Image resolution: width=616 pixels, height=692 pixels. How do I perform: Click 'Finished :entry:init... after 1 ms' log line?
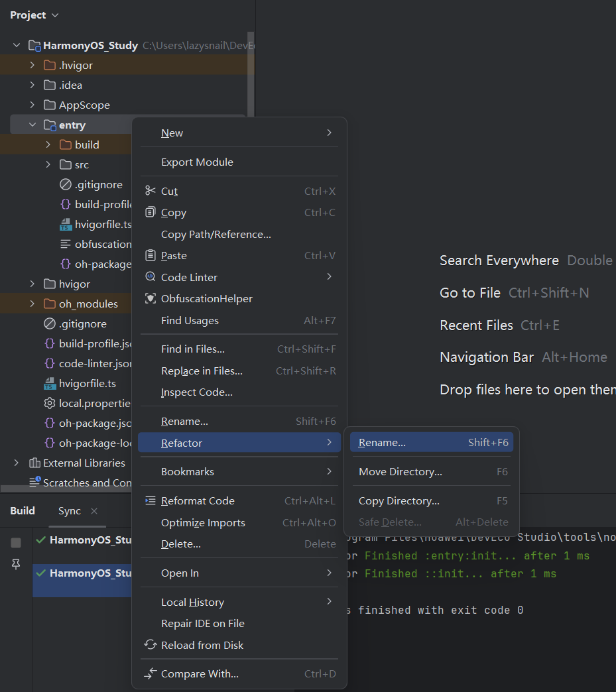click(x=477, y=555)
